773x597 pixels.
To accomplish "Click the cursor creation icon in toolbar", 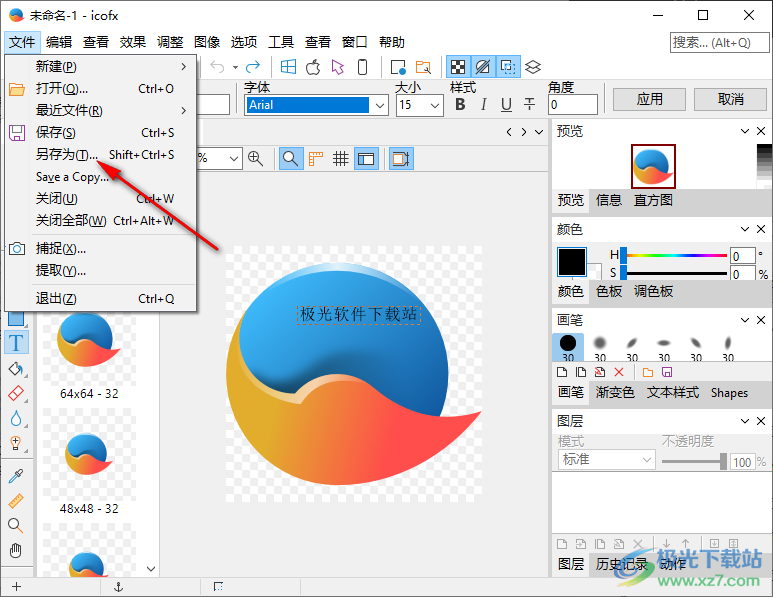I will coord(338,67).
